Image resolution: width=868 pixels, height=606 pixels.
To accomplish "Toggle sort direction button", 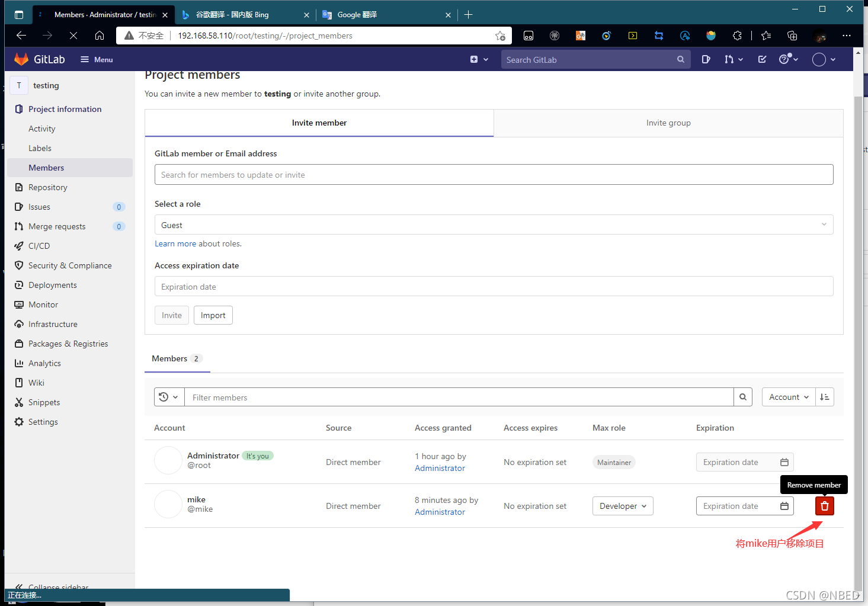I will (825, 397).
